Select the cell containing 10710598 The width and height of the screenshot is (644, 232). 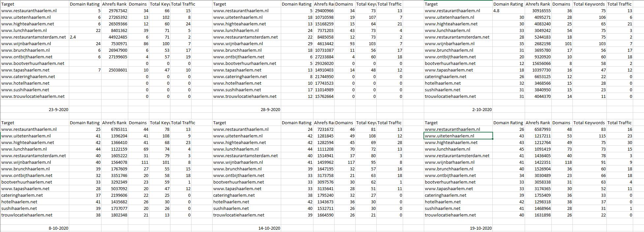[x=324, y=17]
